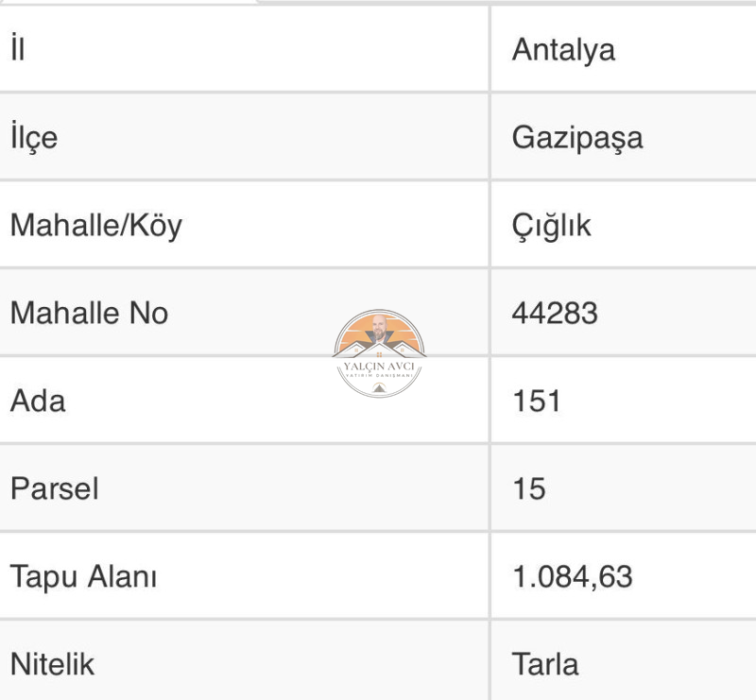Screen dimensions: 756x700
Task: Click the Parsel value 15
Action: click(x=529, y=488)
